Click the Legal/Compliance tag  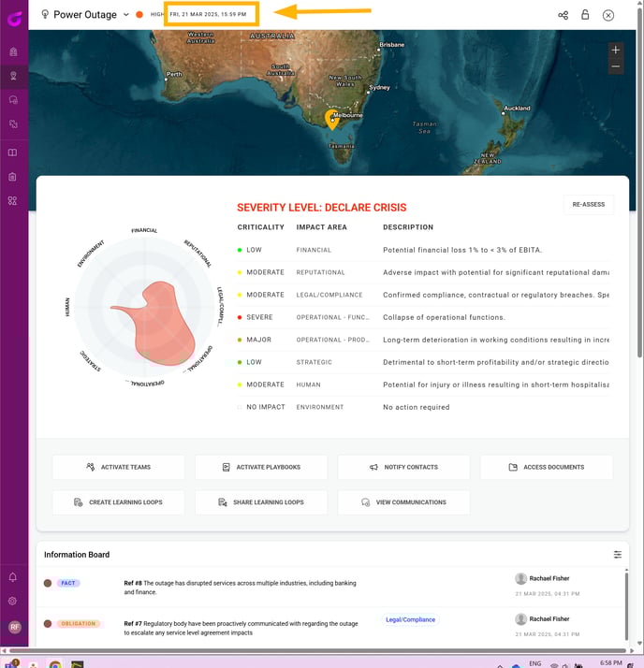(x=410, y=619)
